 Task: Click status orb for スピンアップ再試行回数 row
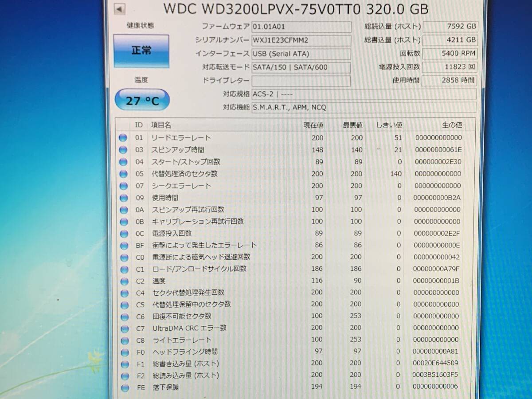click(123, 210)
